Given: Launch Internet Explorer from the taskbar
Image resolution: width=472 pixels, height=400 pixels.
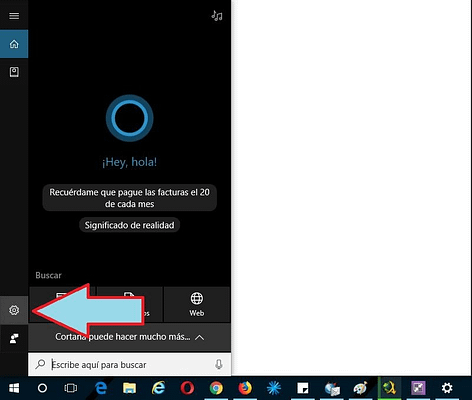Looking at the screenshot, I should pos(158,388).
